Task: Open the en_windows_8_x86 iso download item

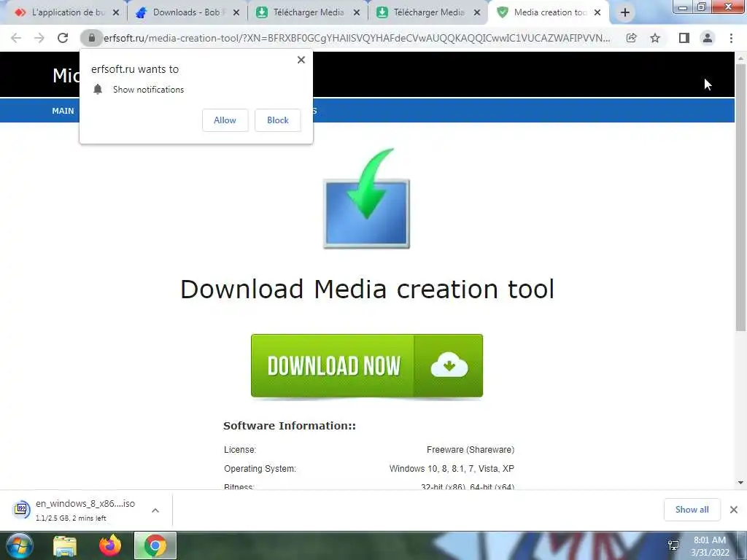Action: [85, 510]
